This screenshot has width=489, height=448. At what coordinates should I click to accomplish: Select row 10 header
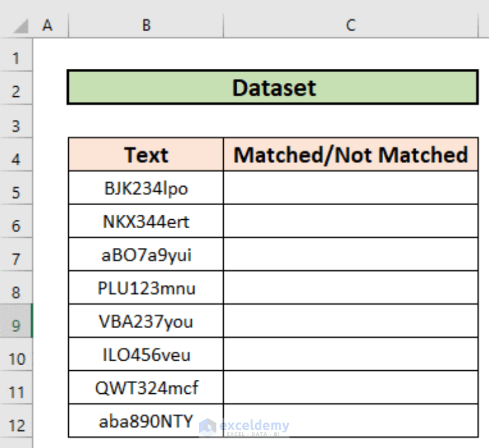tap(16, 355)
